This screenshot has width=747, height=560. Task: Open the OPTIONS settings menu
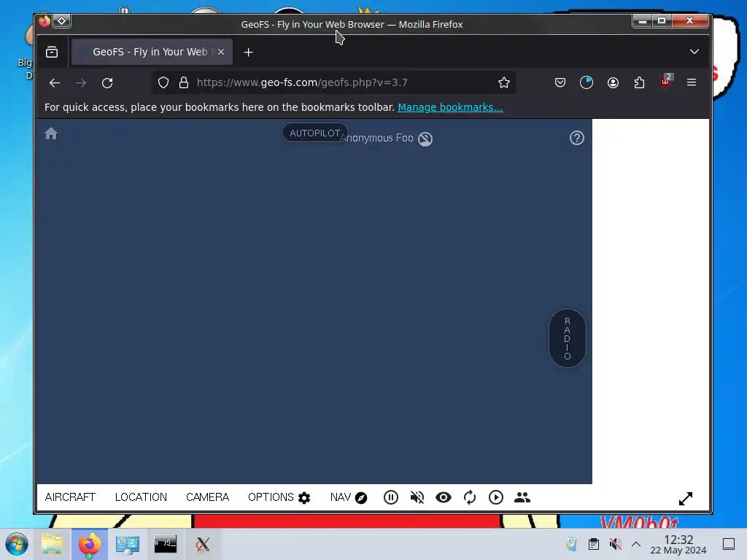pyautogui.click(x=279, y=497)
